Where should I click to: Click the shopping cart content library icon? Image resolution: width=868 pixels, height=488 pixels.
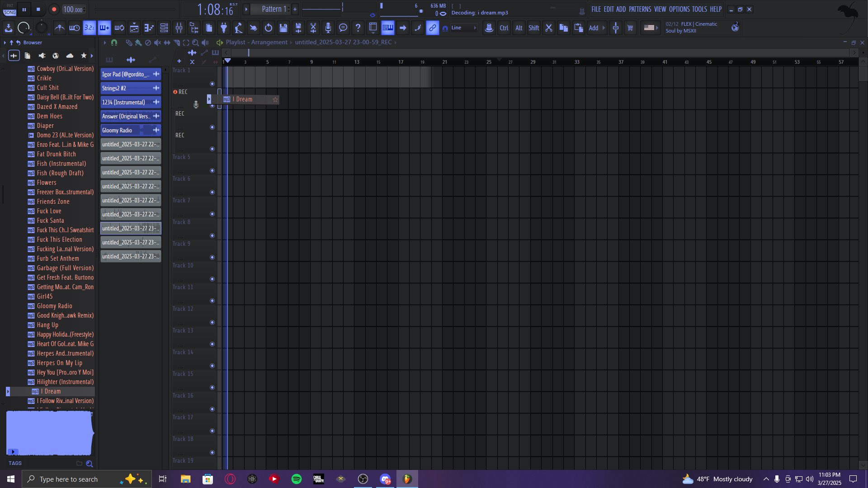click(x=630, y=28)
